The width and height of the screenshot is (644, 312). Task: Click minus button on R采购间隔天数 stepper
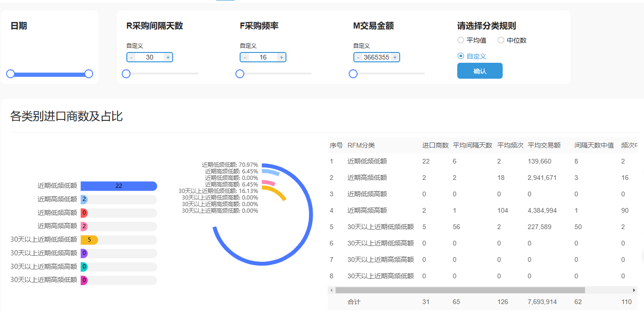pyautogui.click(x=131, y=57)
